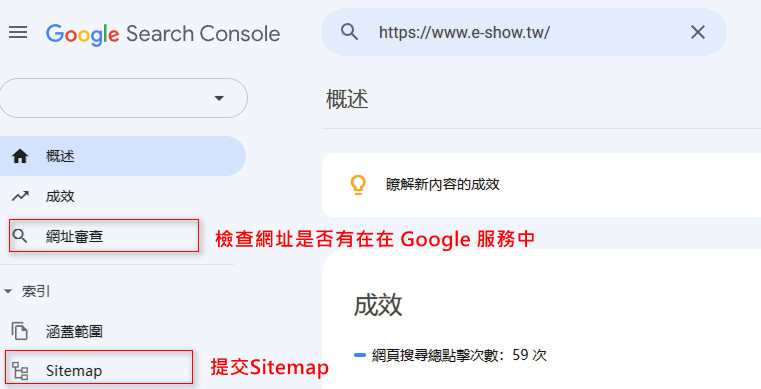Collapse the 索引 section

(27, 292)
